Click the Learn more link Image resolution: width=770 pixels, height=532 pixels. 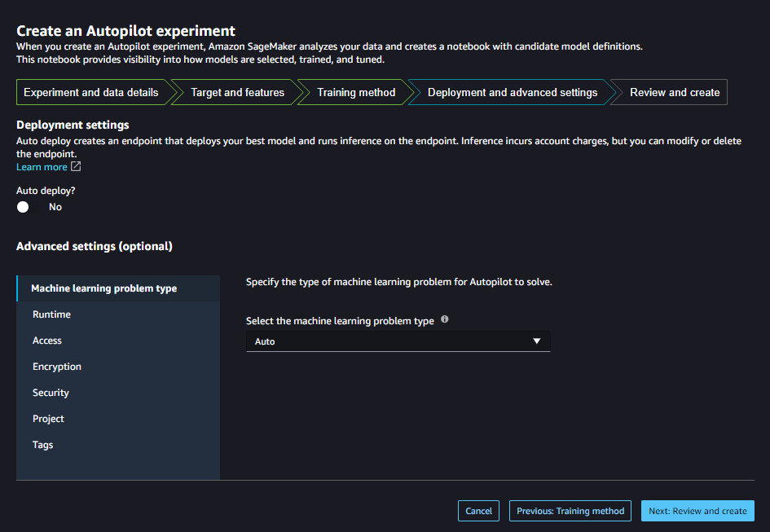coord(42,166)
